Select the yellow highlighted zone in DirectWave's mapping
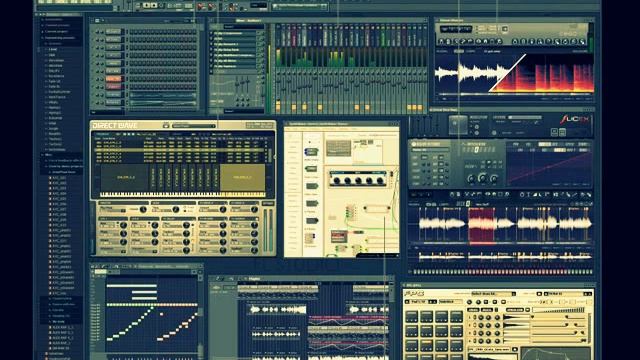The height and width of the screenshot is (360, 640). pyautogui.click(x=242, y=178)
